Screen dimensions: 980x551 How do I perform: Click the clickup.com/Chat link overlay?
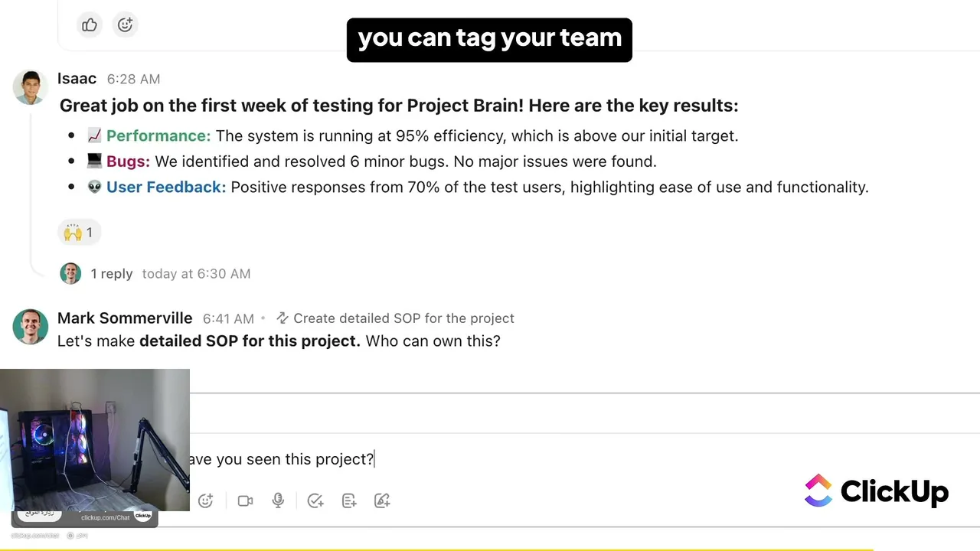(x=106, y=518)
